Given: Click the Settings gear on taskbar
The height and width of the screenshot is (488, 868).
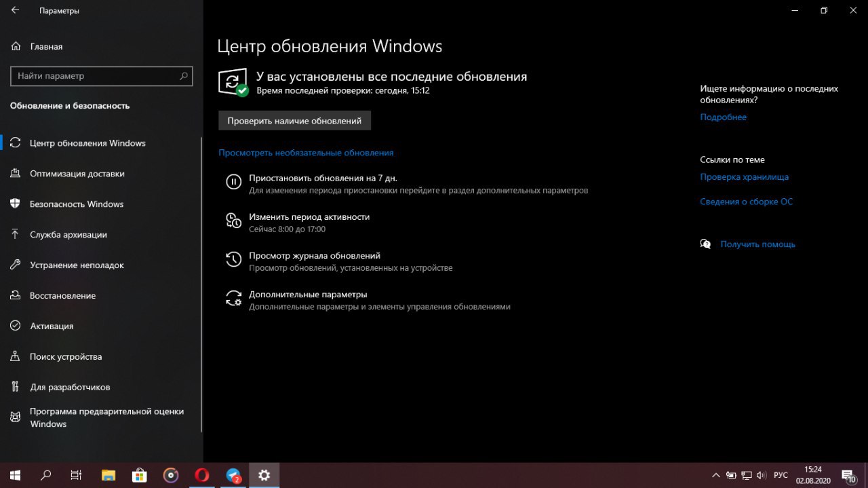Looking at the screenshot, I should [264, 475].
